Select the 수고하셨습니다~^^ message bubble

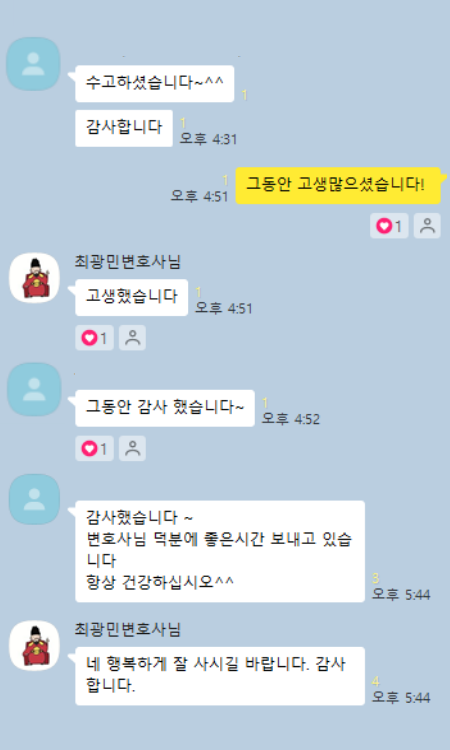pyautogui.click(x=154, y=84)
